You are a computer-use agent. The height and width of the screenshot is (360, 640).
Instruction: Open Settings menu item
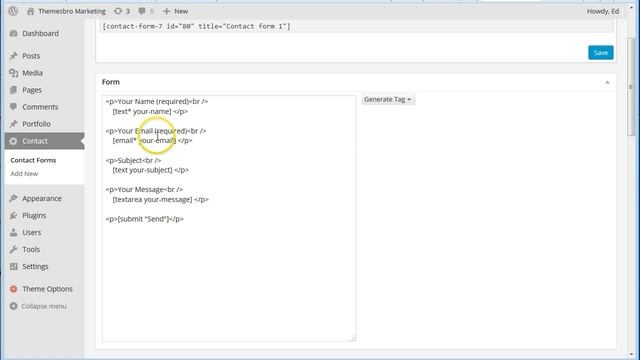coord(35,267)
